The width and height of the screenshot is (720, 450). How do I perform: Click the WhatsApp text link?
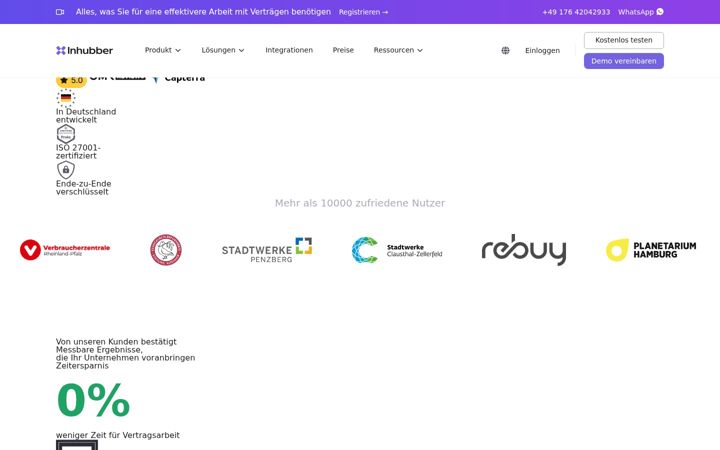636,12
